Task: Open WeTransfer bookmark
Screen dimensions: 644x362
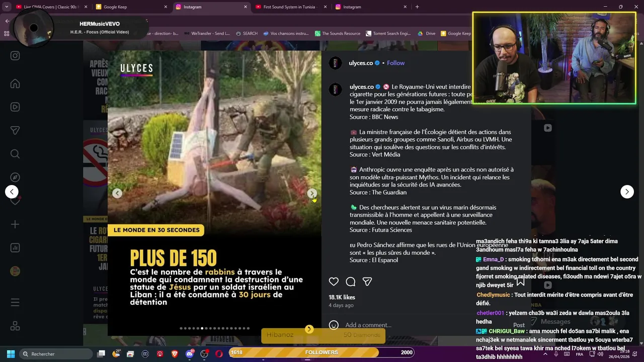Action: pos(207,34)
